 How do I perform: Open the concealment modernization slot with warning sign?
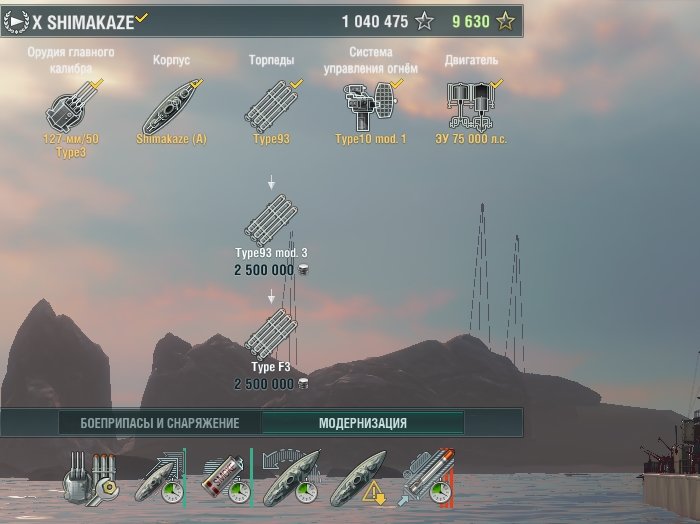(x=359, y=479)
